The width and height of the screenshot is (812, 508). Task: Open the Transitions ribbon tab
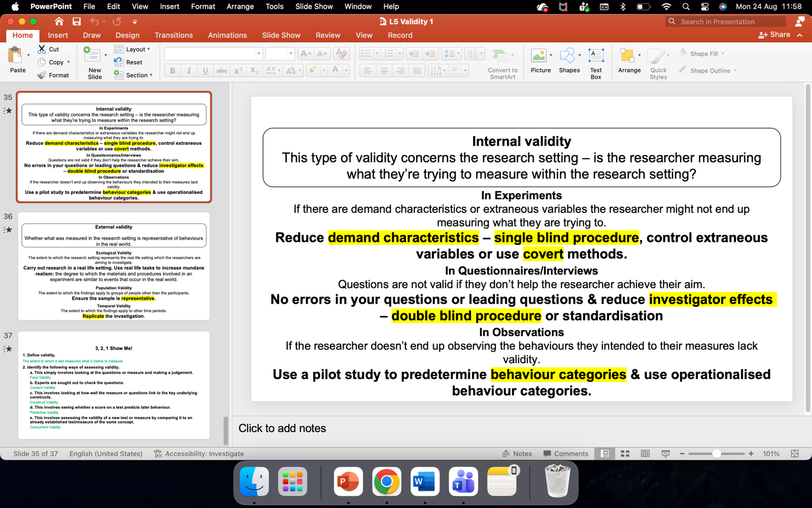tap(174, 35)
